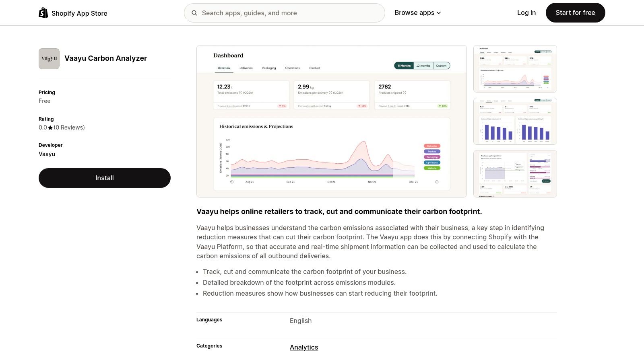Click the Shopify bag logo icon
644x362 pixels.
[43, 12]
